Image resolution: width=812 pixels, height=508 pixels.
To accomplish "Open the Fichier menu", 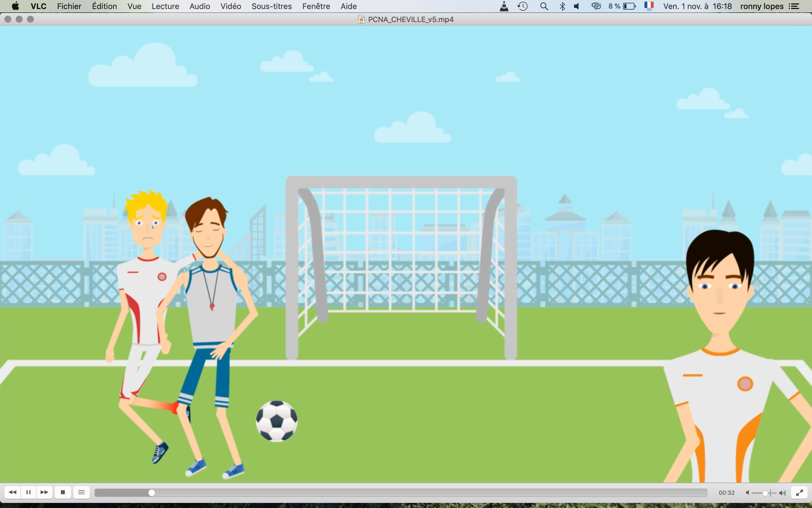I will [x=69, y=6].
